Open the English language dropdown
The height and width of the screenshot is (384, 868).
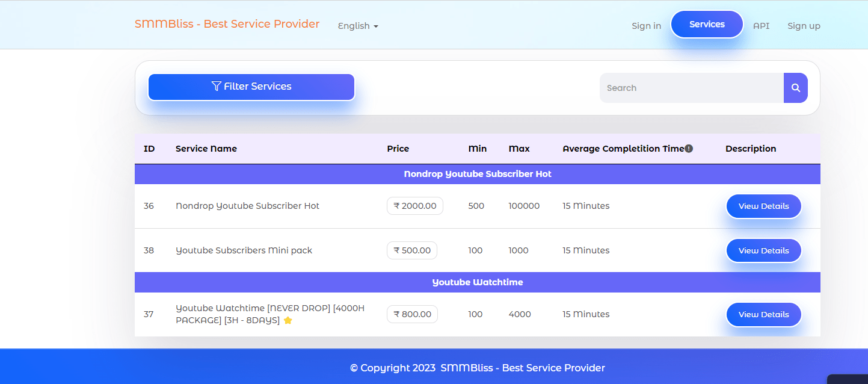point(358,26)
